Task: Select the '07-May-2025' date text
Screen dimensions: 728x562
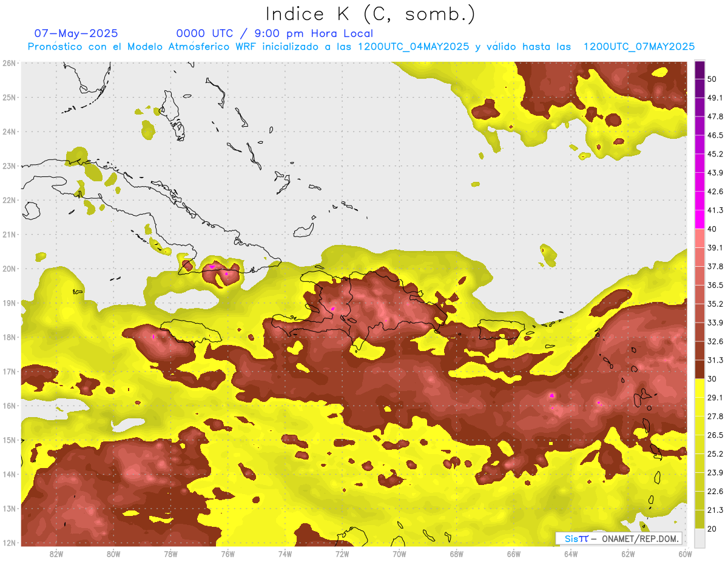Action: click(76, 33)
